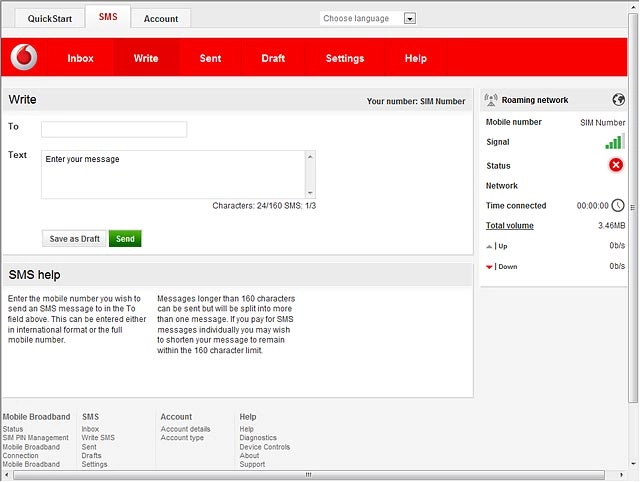Screen dimensions: 640x482
Task: Click 'Your number: SIM Number' text
Action: pyautogui.click(x=416, y=101)
